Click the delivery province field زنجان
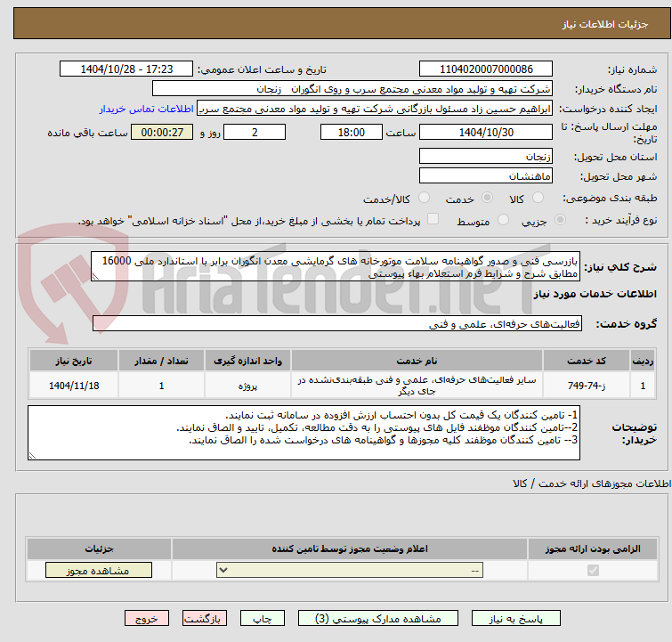 486,157
